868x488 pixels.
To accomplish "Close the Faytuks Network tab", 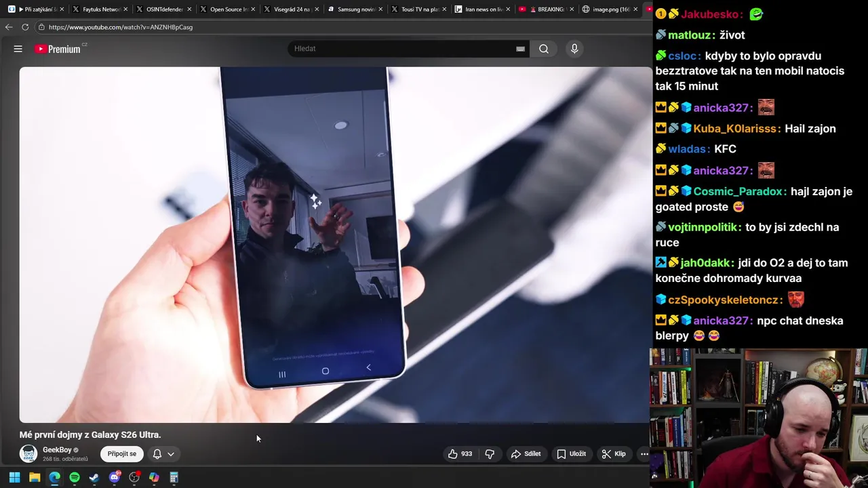I will point(125,9).
